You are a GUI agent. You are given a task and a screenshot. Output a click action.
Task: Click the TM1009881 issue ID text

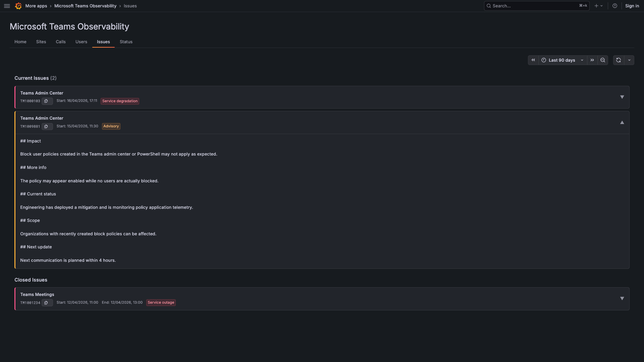click(x=30, y=126)
